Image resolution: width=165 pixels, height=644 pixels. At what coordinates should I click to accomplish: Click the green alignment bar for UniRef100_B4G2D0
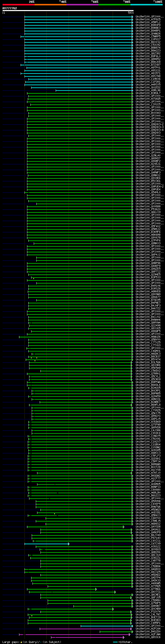pos(117,632)
